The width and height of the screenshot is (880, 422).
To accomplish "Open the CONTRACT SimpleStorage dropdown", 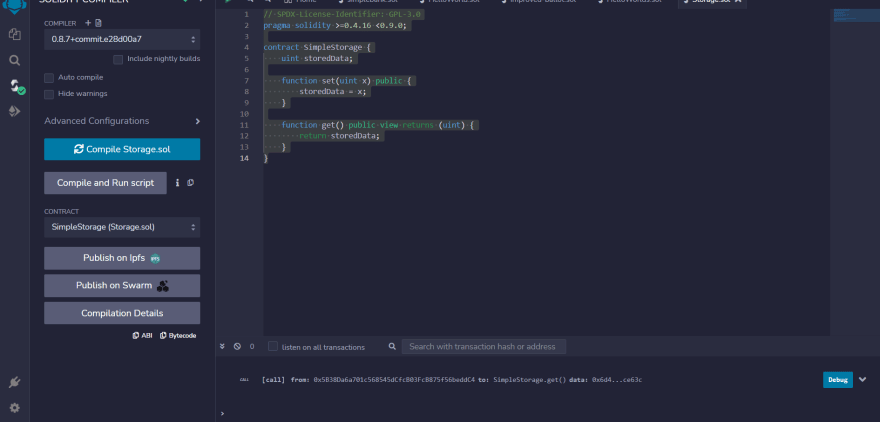I will (x=122, y=227).
